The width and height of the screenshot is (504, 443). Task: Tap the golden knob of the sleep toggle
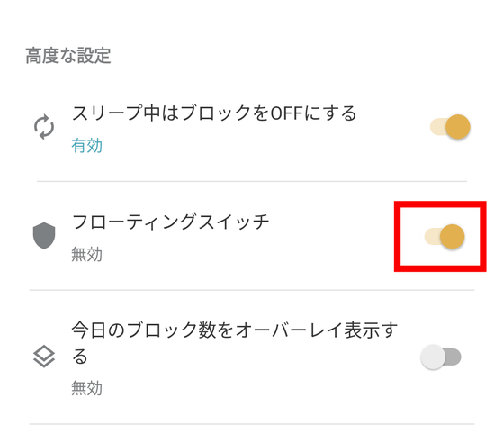(x=458, y=127)
